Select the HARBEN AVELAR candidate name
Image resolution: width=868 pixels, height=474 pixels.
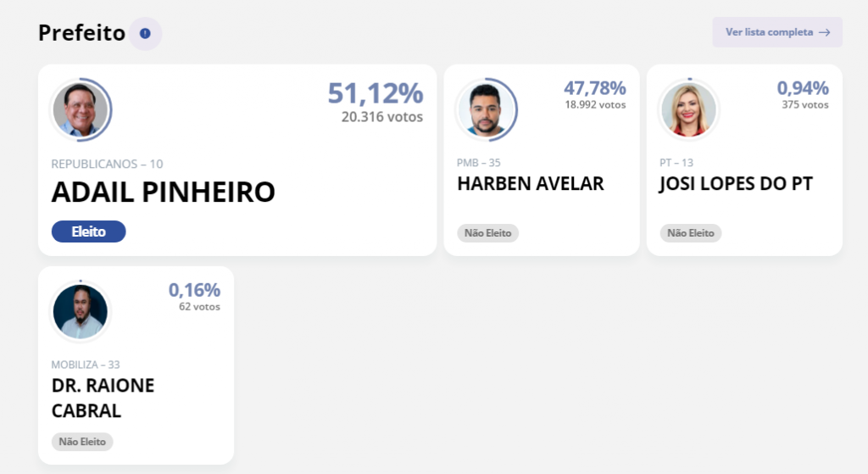click(531, 184)
